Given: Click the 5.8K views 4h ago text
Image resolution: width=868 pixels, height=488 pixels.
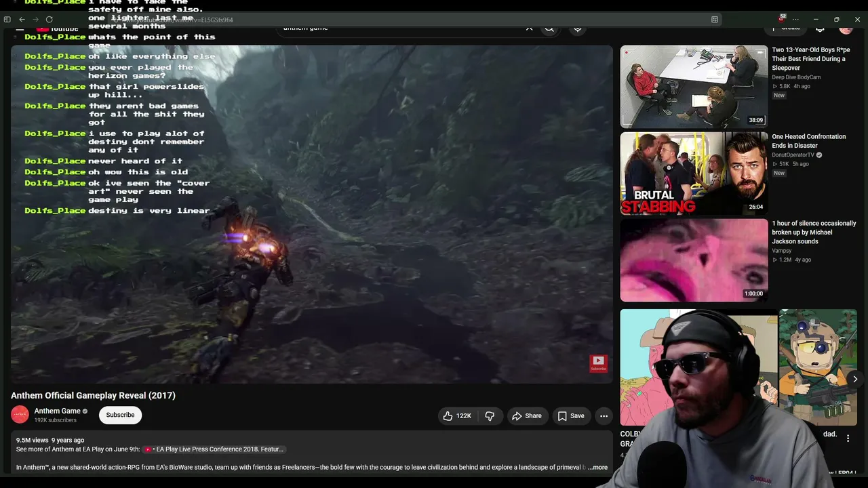Looking at the screenshot, I should [x=790, y=86].
